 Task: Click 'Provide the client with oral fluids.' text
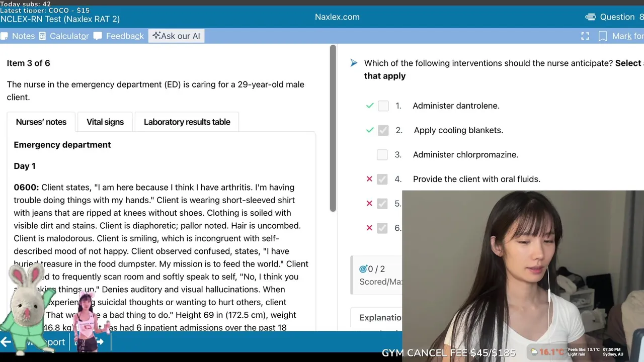[476, 179]
